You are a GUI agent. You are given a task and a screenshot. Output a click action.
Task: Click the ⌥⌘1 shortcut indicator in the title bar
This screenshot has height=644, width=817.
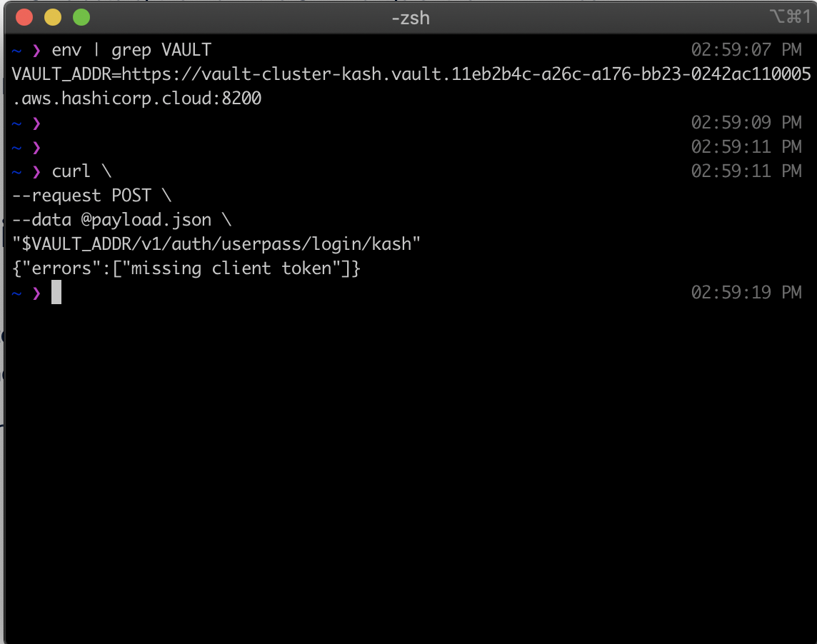(x=790, y=17)
